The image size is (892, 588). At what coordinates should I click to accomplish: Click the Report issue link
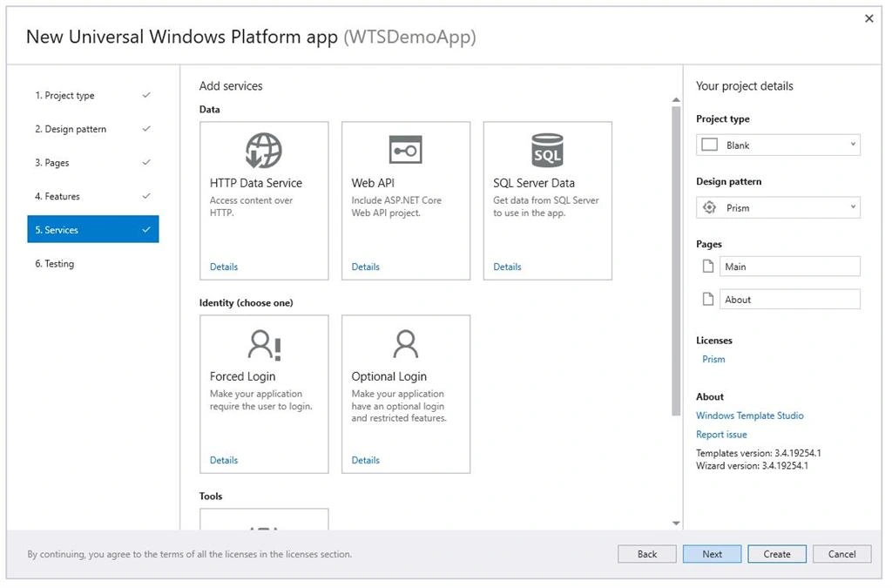[x=721, y=434]
